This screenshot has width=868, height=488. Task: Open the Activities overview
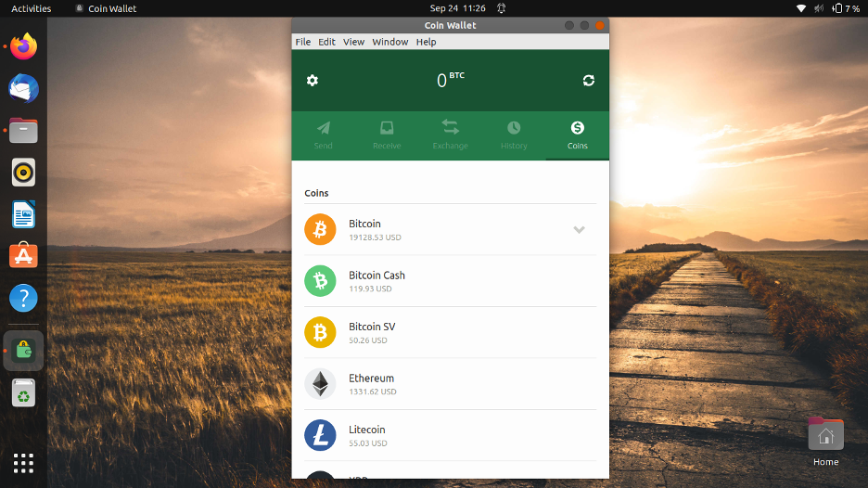click(x=31, y=8)
